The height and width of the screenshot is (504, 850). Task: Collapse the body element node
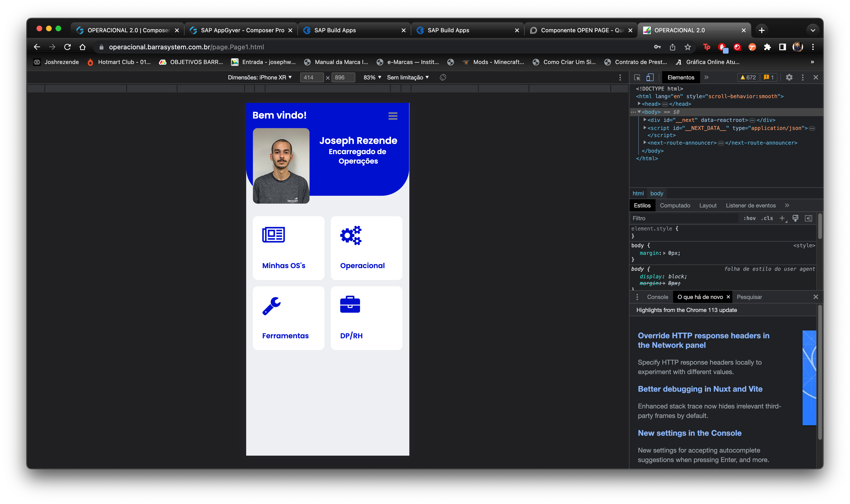point(639,112)
